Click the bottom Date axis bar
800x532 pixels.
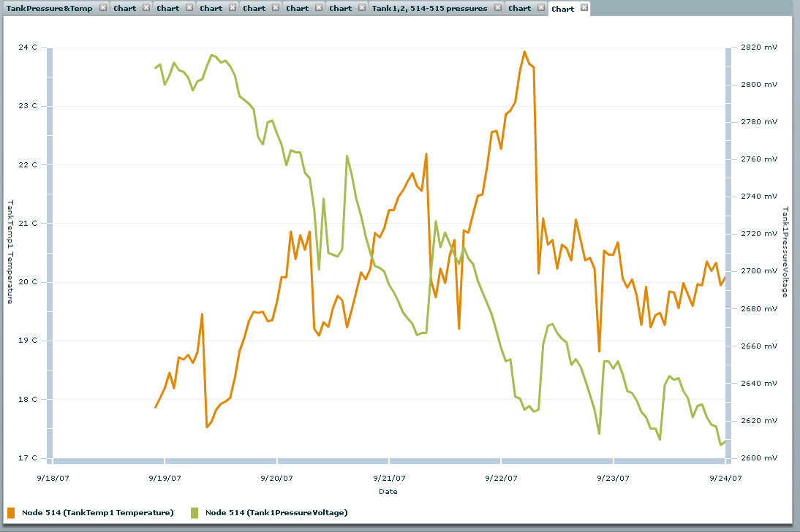(388, 461)
